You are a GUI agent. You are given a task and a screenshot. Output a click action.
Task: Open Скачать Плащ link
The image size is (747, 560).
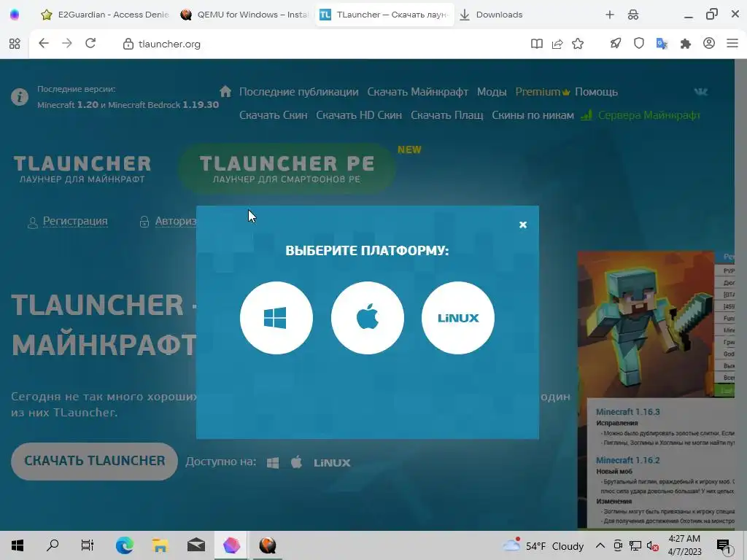447,115
